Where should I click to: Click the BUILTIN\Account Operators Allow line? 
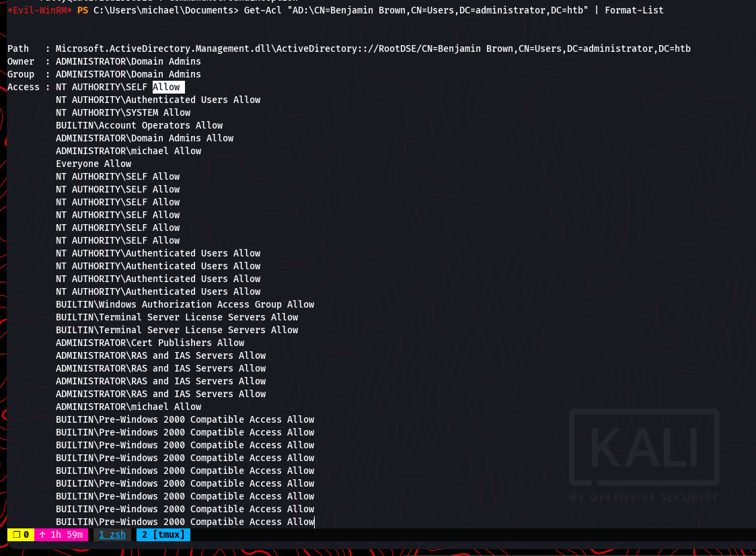(139, 125)
